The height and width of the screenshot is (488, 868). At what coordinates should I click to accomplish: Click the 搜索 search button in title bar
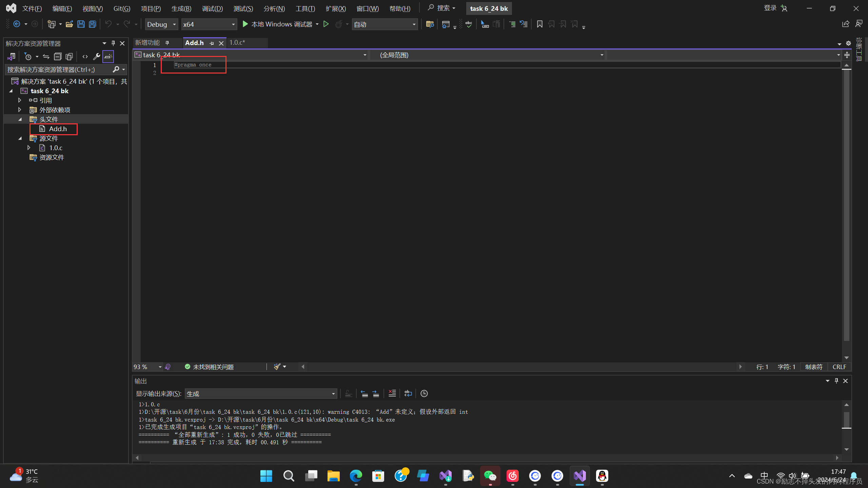point(441,8)
